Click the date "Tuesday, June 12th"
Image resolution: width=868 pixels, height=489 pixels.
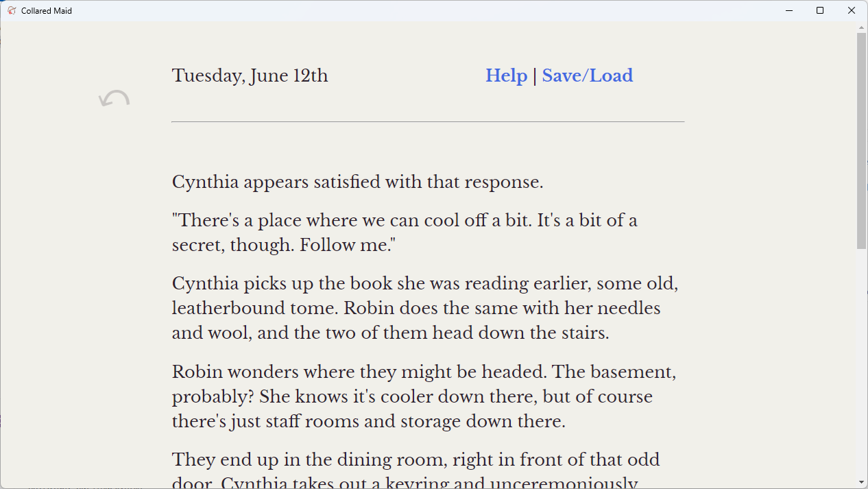[250, 75]
